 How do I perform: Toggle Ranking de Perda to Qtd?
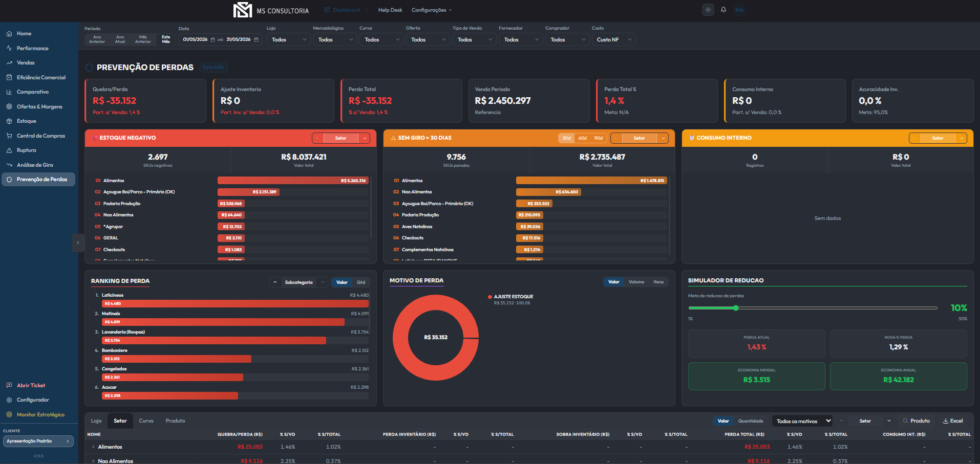pyautogui.click(x=361, y=282)
